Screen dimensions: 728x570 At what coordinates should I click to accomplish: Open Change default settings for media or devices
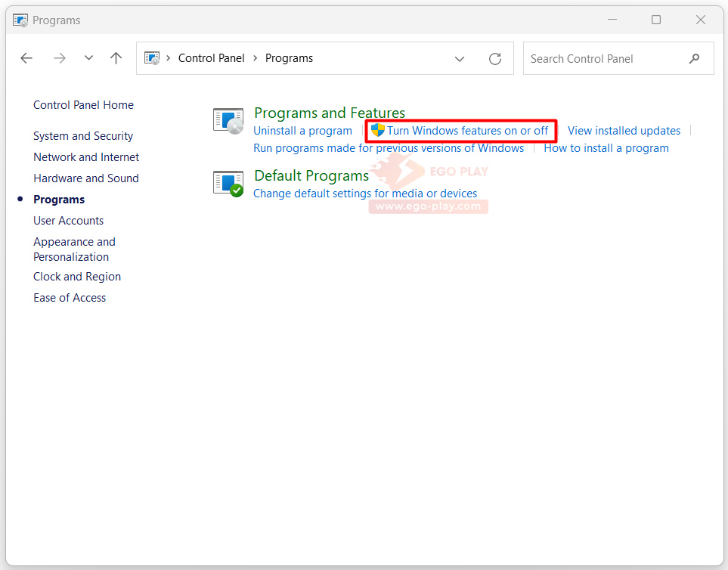365,194
